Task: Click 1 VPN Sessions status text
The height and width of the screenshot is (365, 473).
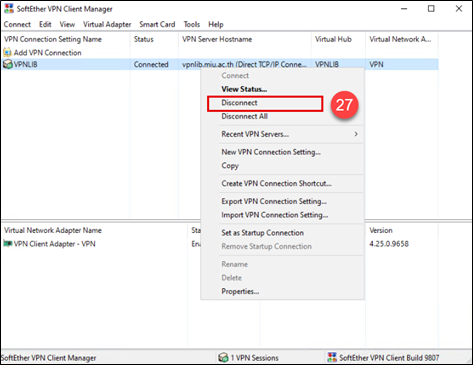Action: tap(255, 358)
